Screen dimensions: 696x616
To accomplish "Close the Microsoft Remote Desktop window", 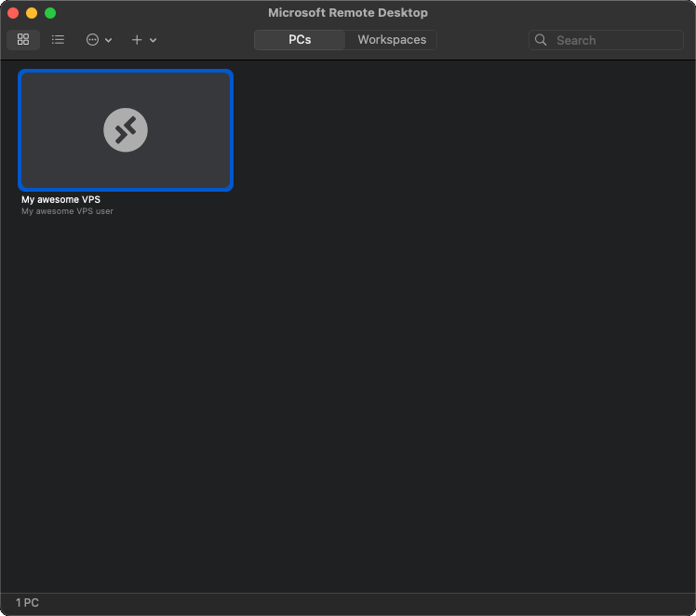I will click(x=13, y=13).
